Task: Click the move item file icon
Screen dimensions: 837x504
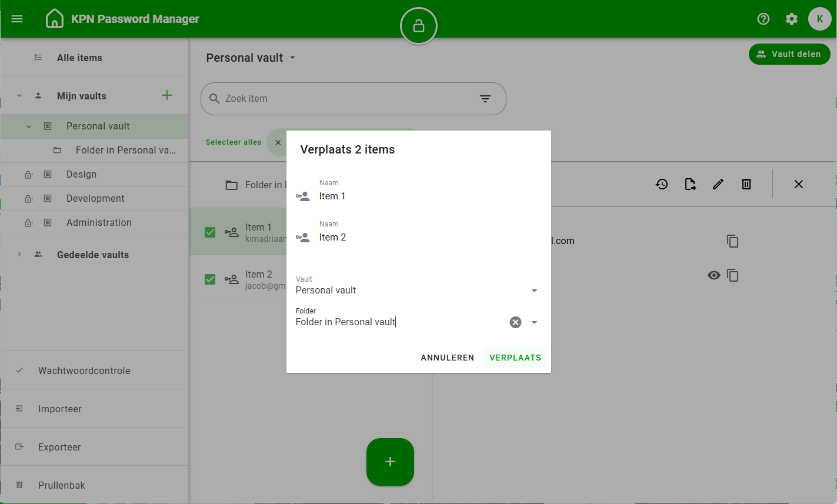Action: pos(690,184)
